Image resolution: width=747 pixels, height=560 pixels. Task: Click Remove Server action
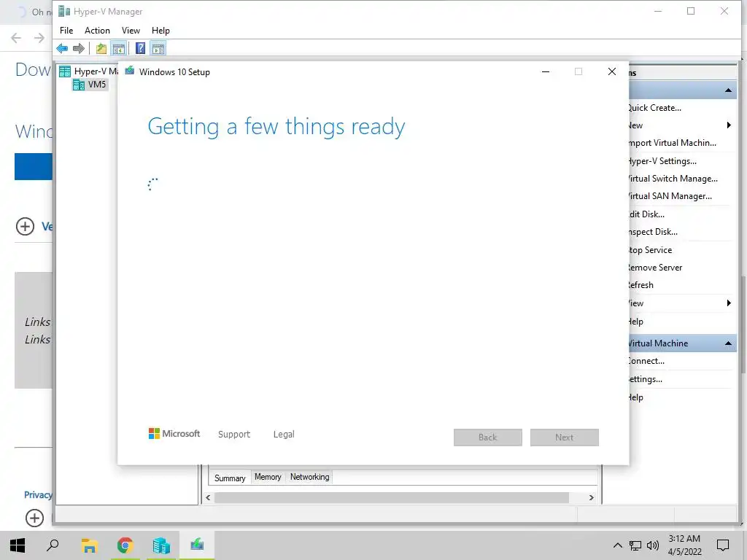pos(656,268)
